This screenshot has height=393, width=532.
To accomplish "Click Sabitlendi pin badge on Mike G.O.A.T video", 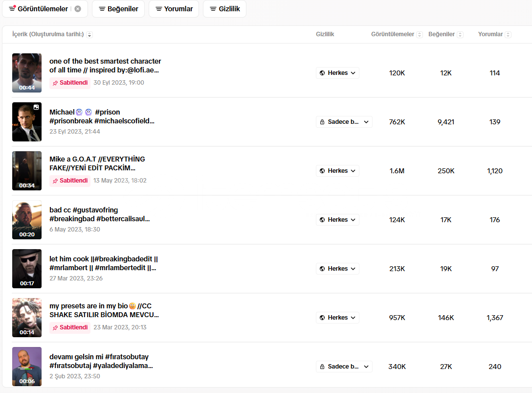I will 70,181.
